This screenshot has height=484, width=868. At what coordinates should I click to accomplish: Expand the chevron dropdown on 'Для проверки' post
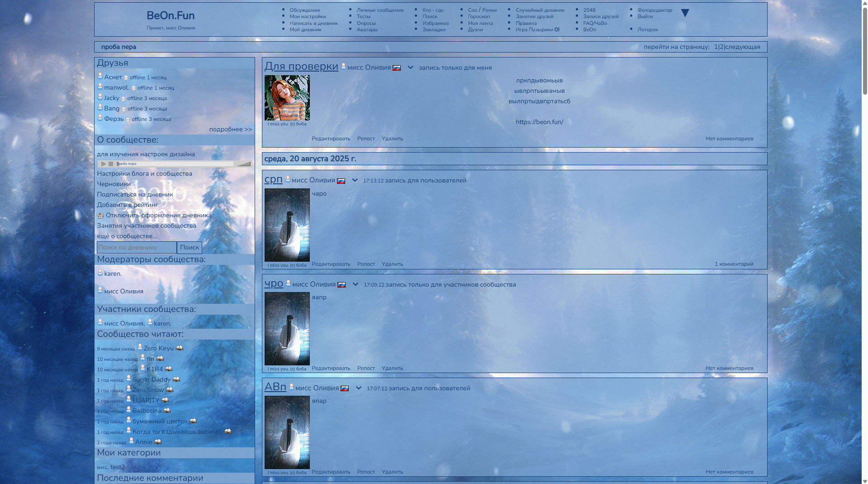[x=410, y=67]
